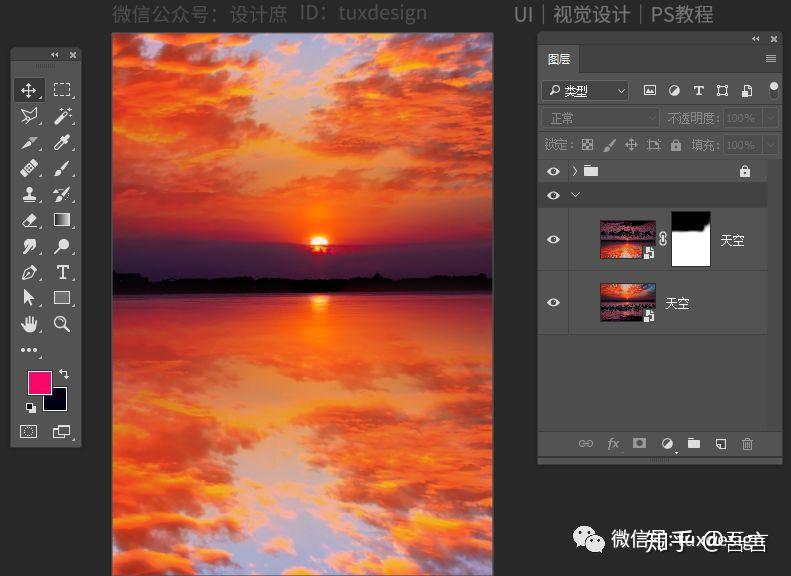Collapse the expanded layer group
The image size is (791, 576).
[x=576, y=195]
